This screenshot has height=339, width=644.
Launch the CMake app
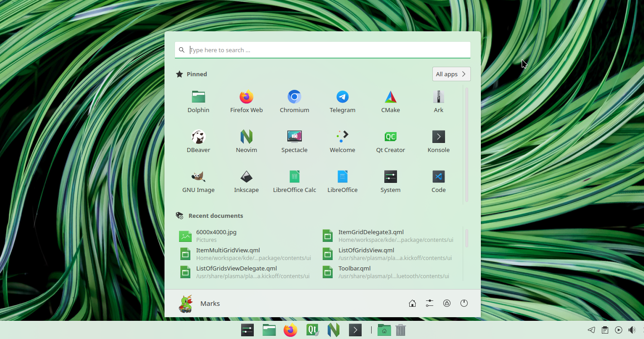tap(391, 101)
